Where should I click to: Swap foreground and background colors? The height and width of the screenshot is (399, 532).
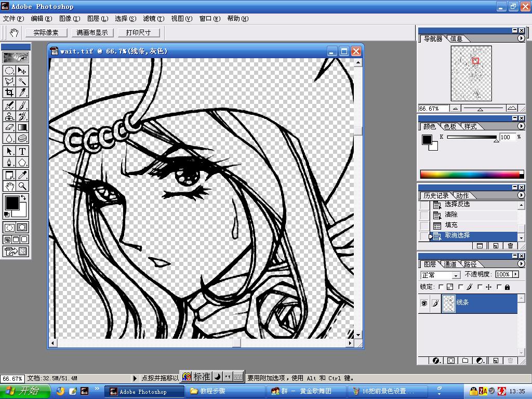pyautogui.click(x=23, y=197)
